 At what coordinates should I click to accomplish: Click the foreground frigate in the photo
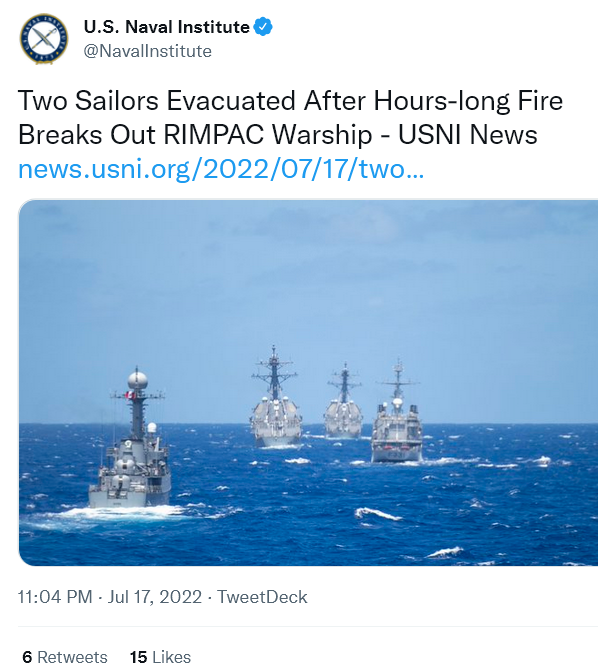point(131,439)
